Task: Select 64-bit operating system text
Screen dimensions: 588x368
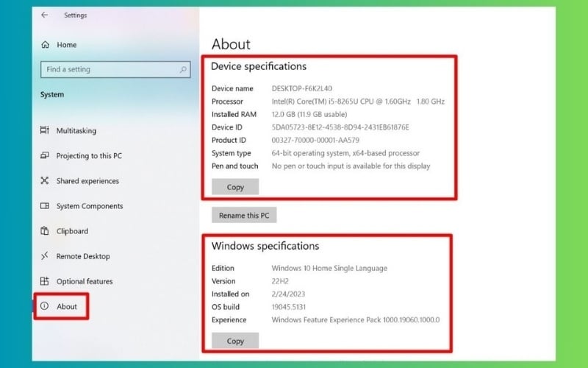Action: point(345,153)
